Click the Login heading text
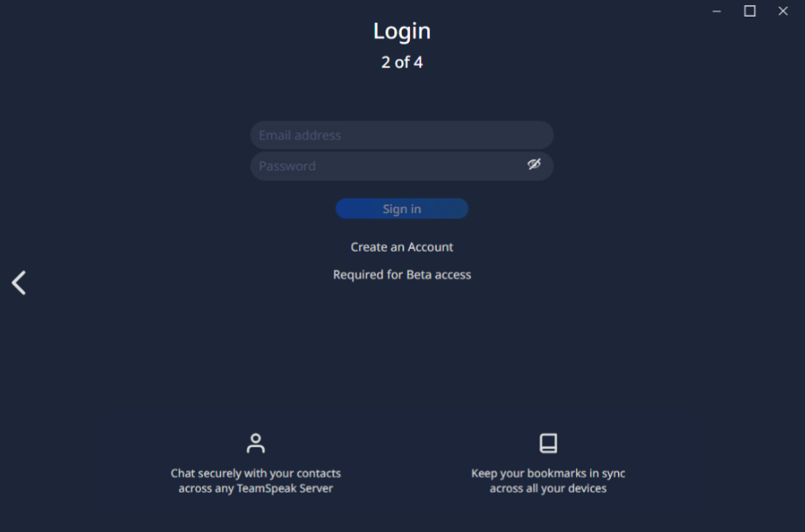This screenshot has height=532, width=805. point(402,31)
